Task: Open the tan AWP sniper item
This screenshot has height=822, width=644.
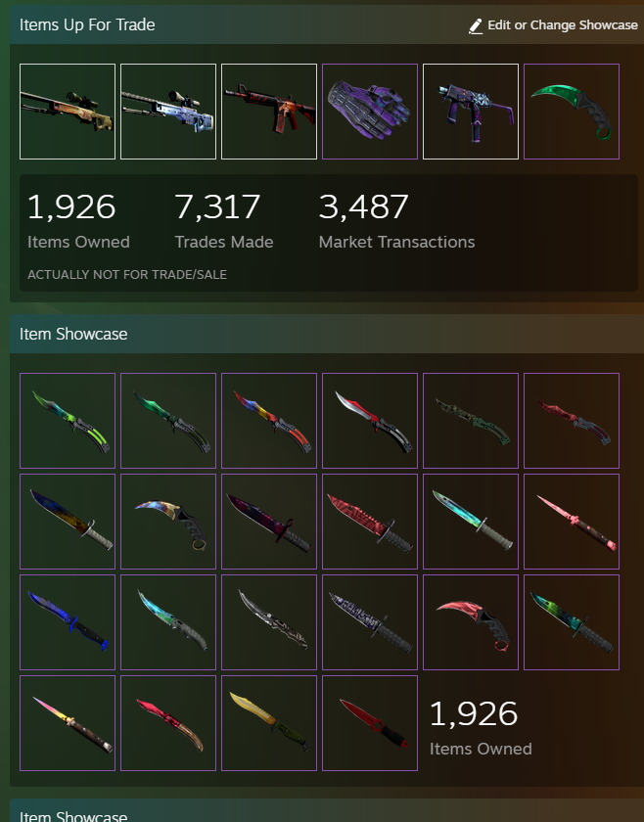Action: [x=68, y=112]
